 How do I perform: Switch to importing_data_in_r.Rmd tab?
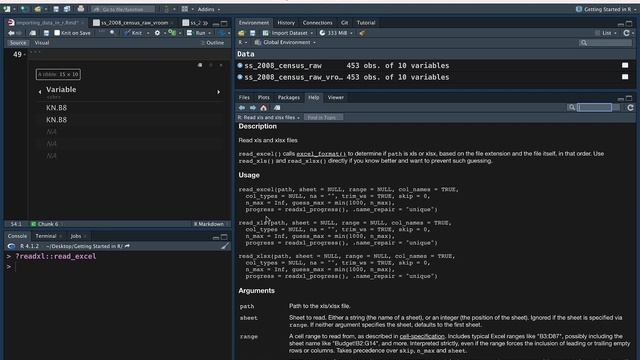coord(47,22)
